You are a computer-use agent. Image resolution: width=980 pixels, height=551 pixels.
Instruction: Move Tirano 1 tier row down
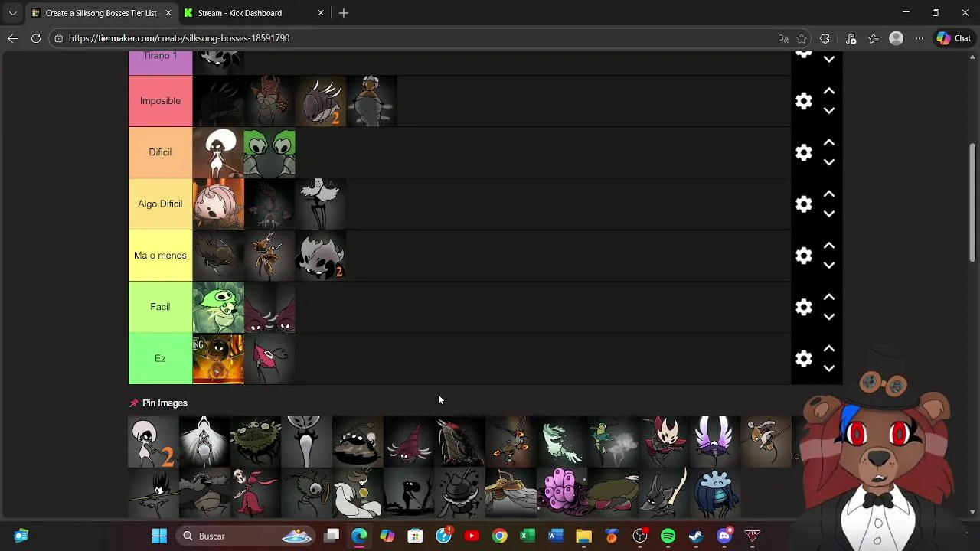[828, 59]
